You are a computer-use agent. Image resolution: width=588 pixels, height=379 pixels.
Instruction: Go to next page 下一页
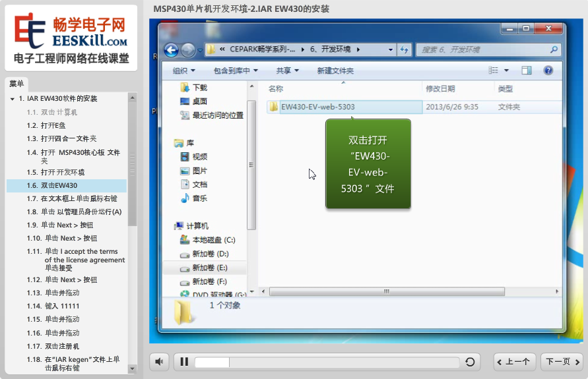point(562,362)
